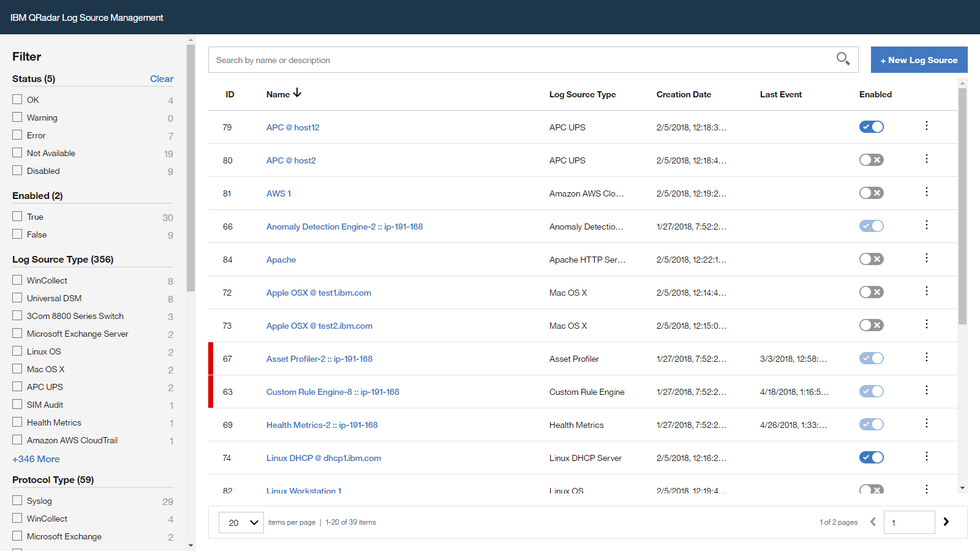Screen dimensions: 980x551
Task: Sort by Creation Date column
Action: tap(684, 94)
